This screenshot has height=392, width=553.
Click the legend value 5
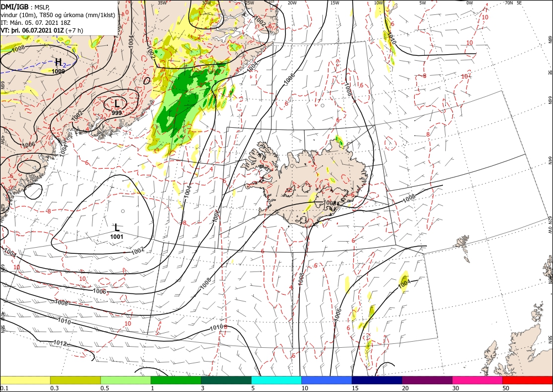(x=253, y=388)
